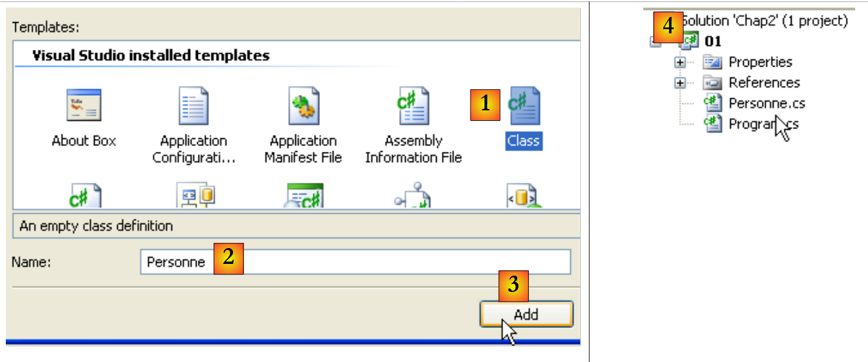Select the About Box template icon
This screenshot has height=362, width=868.
click(x=83, y=106)
